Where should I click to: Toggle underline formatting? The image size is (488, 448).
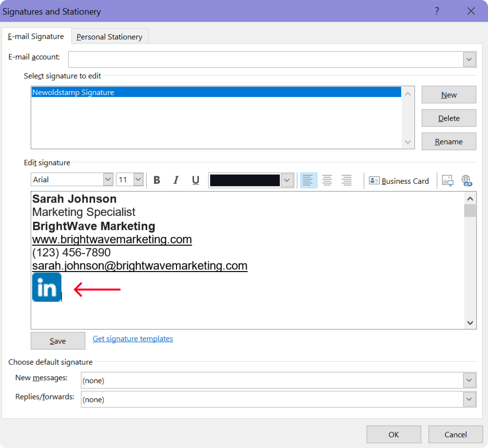[196, 180]
